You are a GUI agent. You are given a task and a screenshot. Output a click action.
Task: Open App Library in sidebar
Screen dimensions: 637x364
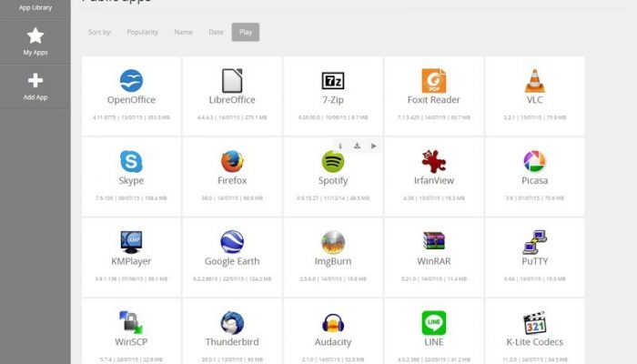(35, 7)
